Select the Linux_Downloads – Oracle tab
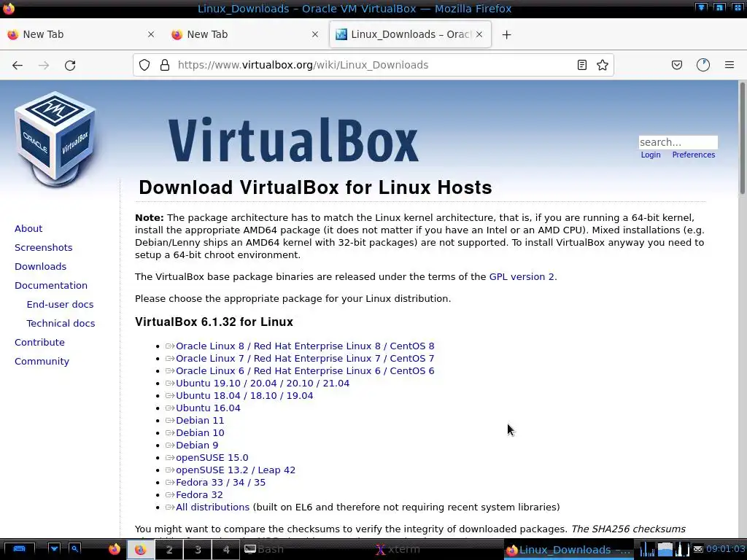This screenshot has height=560, width=747. tap(410, 34)
